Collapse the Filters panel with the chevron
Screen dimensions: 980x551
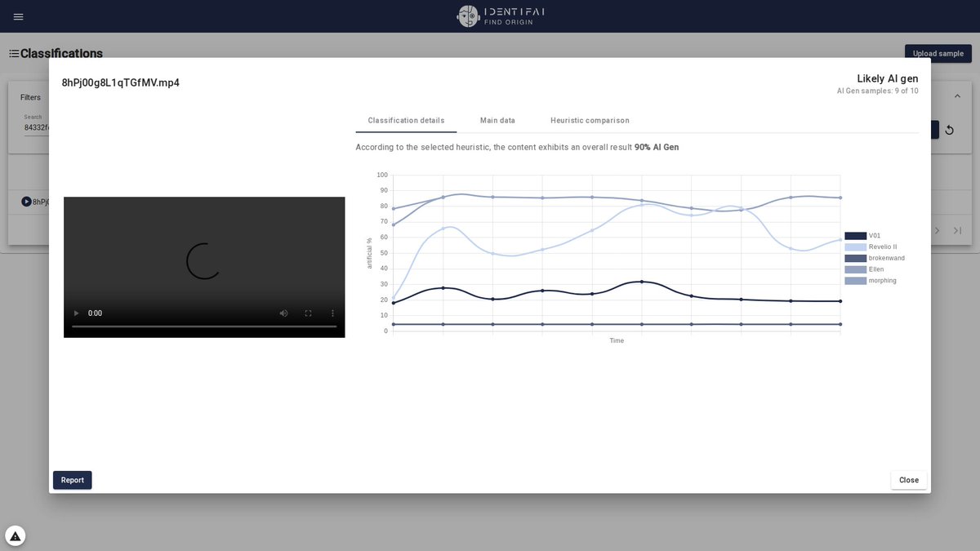click(957, 95)
